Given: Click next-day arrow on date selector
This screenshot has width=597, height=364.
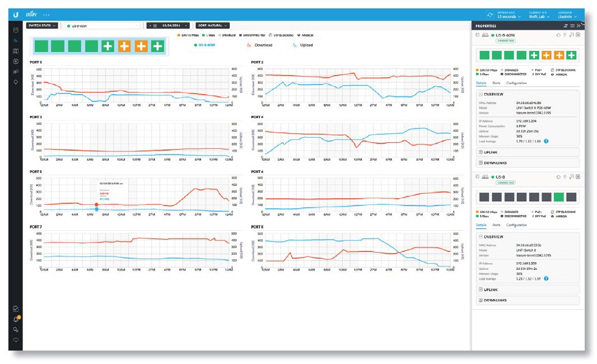Looking at the screenshot, I should [186, 25].
